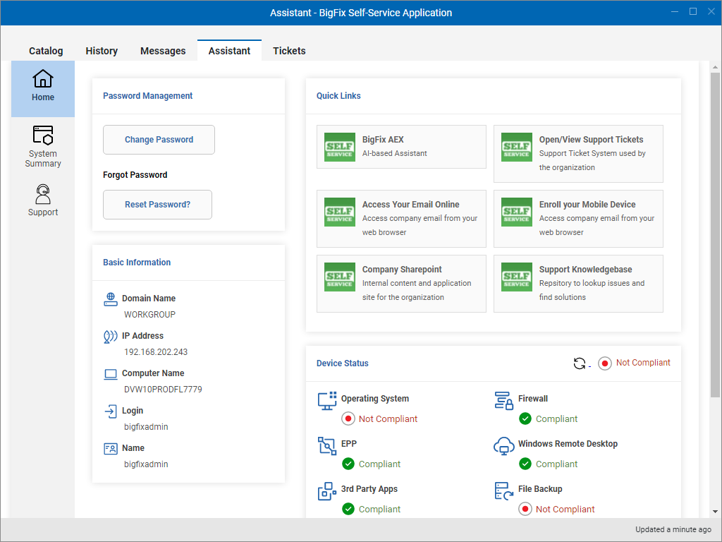The width and height of the screenshot is (722, 542).
Task: Click the EPP status icon
Action: click(327, 446)
